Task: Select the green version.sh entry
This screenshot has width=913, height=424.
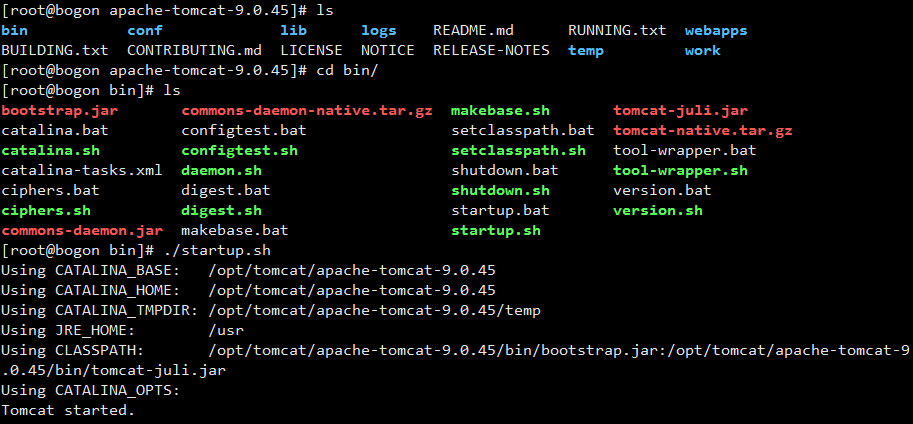Action: point(658,210)
